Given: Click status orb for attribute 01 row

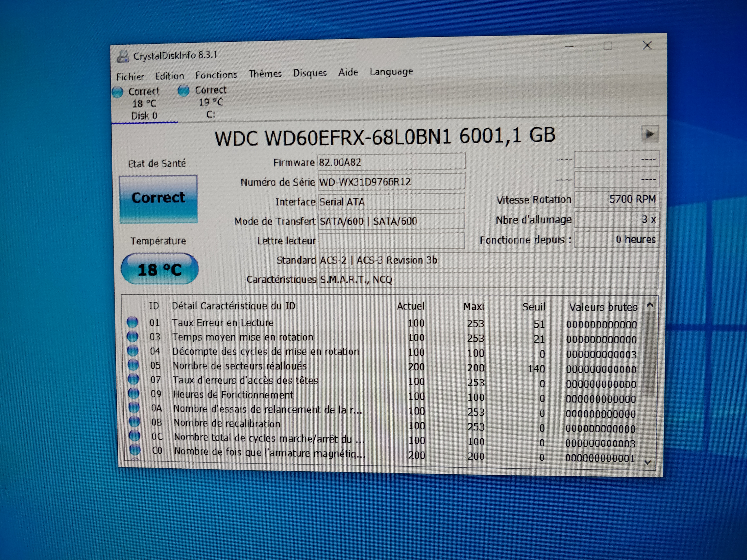Looking at the screenshot, I should coord(132,322).
